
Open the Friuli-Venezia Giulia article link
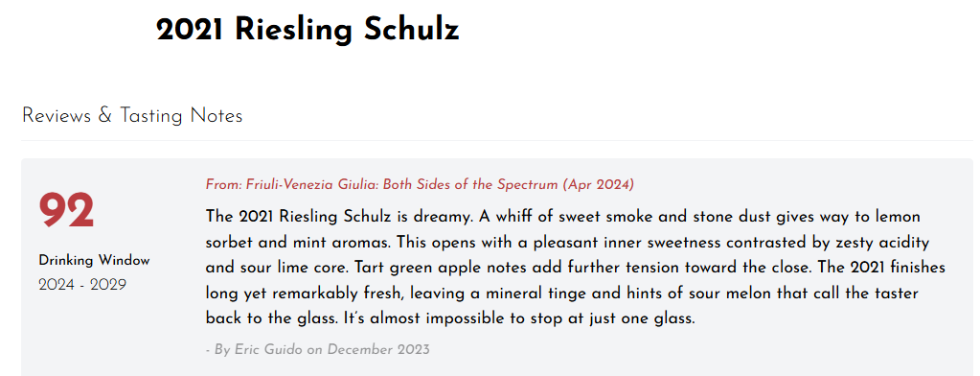[x=420, y=184]
